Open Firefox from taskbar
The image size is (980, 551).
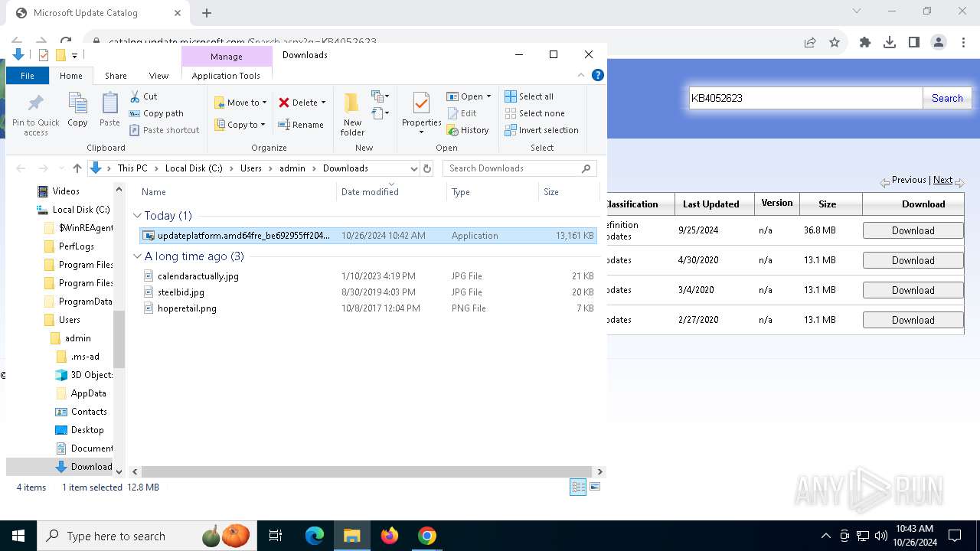(390, 536)
